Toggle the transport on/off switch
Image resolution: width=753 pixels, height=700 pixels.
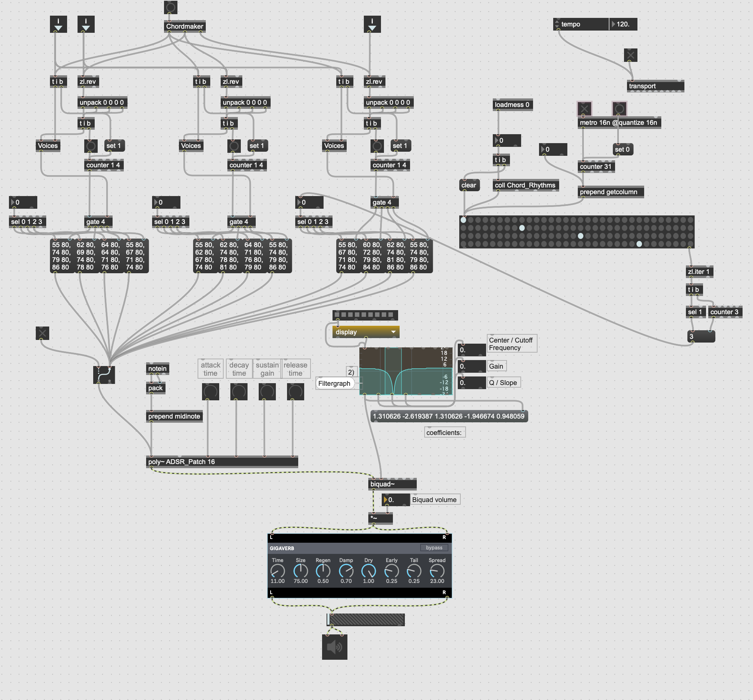click(x=630, y=55)
